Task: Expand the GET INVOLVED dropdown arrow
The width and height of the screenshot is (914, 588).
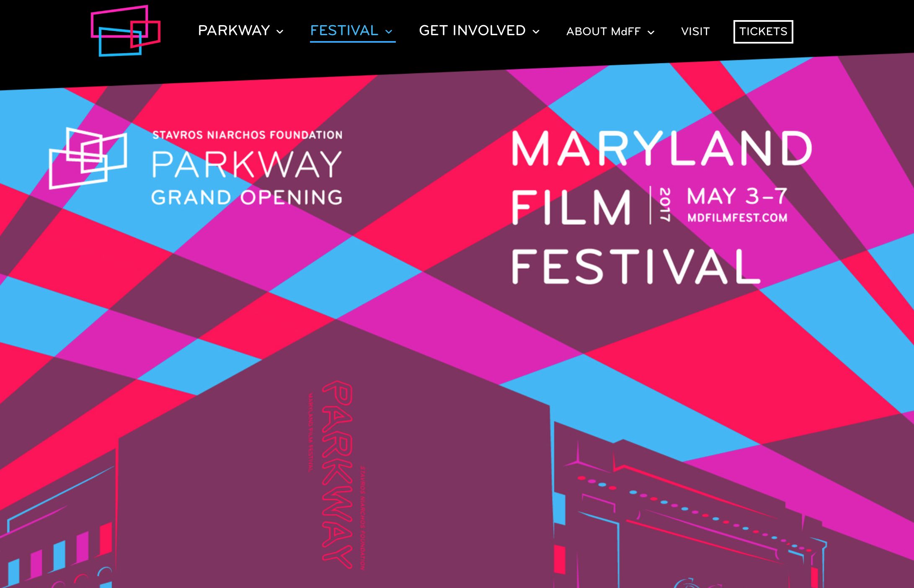Action: pos(536,32)
